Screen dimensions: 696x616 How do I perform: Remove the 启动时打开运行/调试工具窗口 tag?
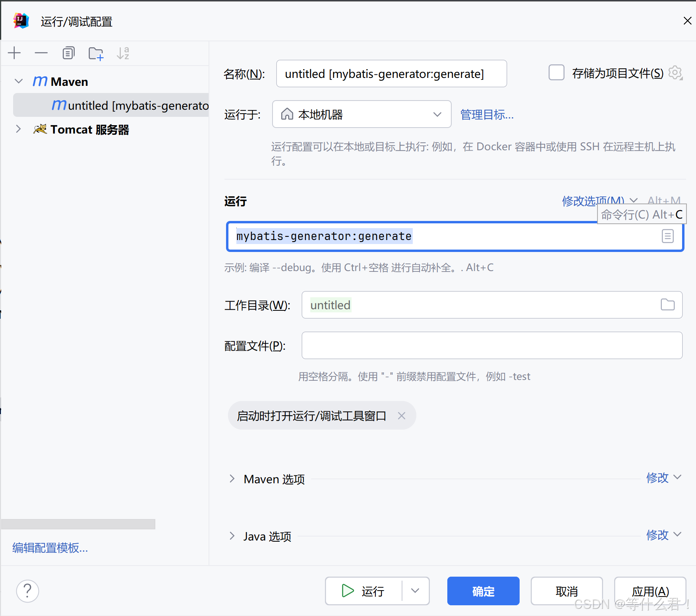[x=402, y=415]
